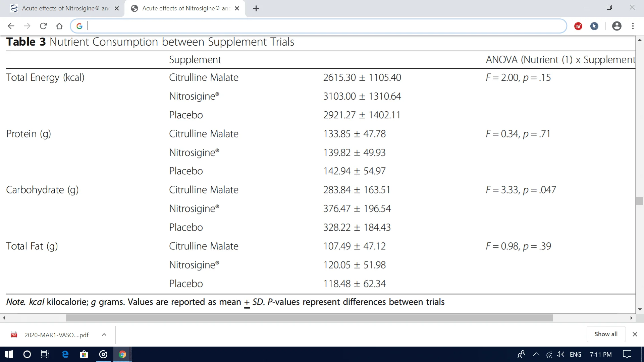Change ENG input language

(x=576, y=354)
